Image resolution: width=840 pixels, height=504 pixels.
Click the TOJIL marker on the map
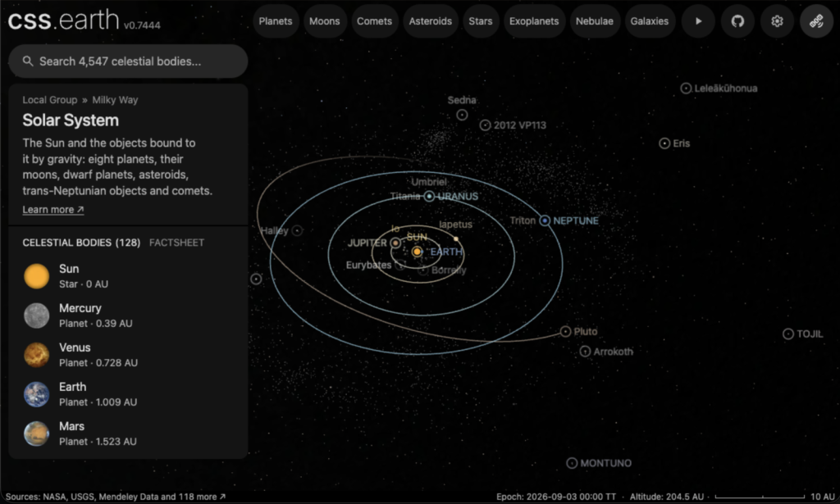pyautogui.click(x=788, y=334)
